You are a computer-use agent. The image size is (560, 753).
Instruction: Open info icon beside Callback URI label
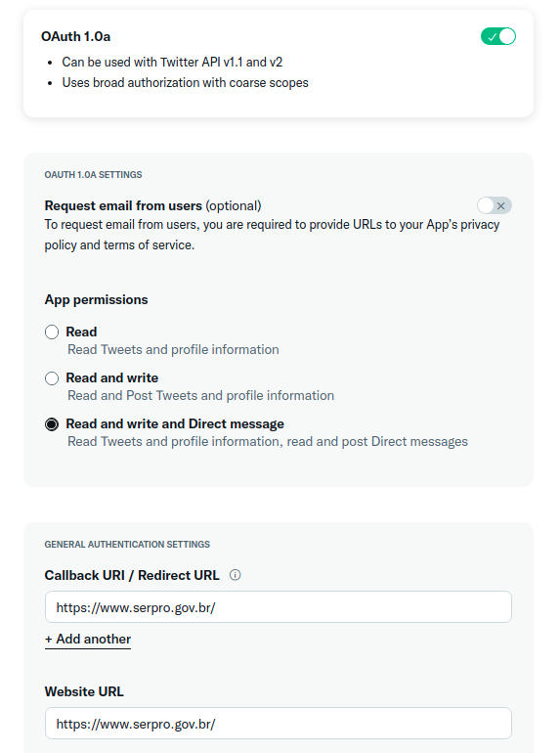pyautogui.click(x=236, y=575)
